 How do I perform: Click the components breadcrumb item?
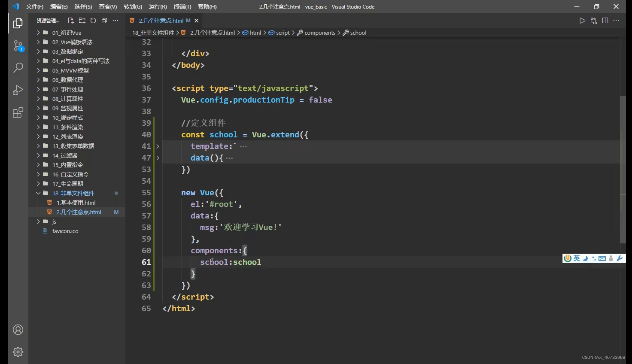pyautogui.click(x=316, y=33)
